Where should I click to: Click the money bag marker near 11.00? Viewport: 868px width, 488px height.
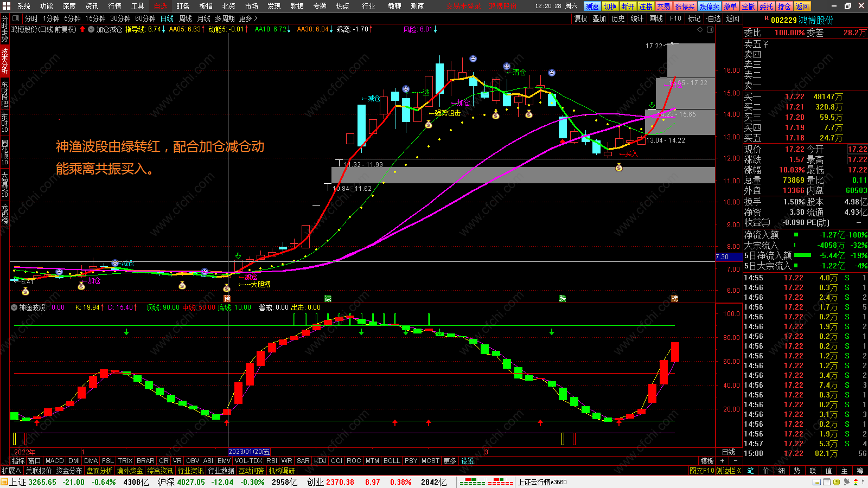(x=619, y=168)
